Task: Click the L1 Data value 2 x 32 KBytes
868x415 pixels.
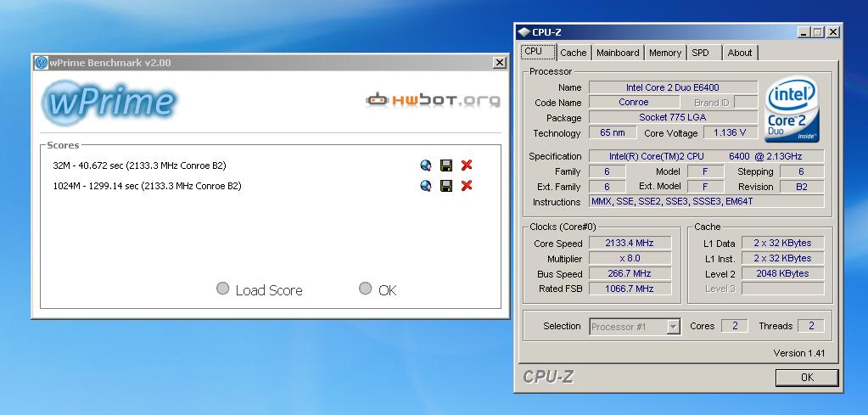Action: pos(782,243)
